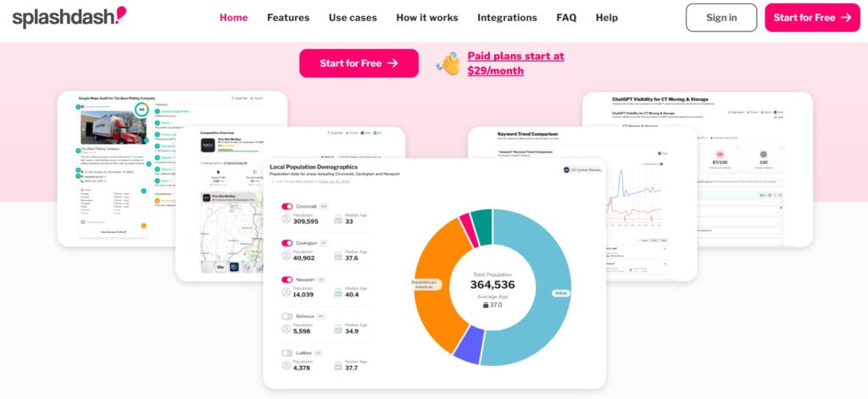Click the Newport population person icon
This screenshot has width=868, height=399.
287,292
